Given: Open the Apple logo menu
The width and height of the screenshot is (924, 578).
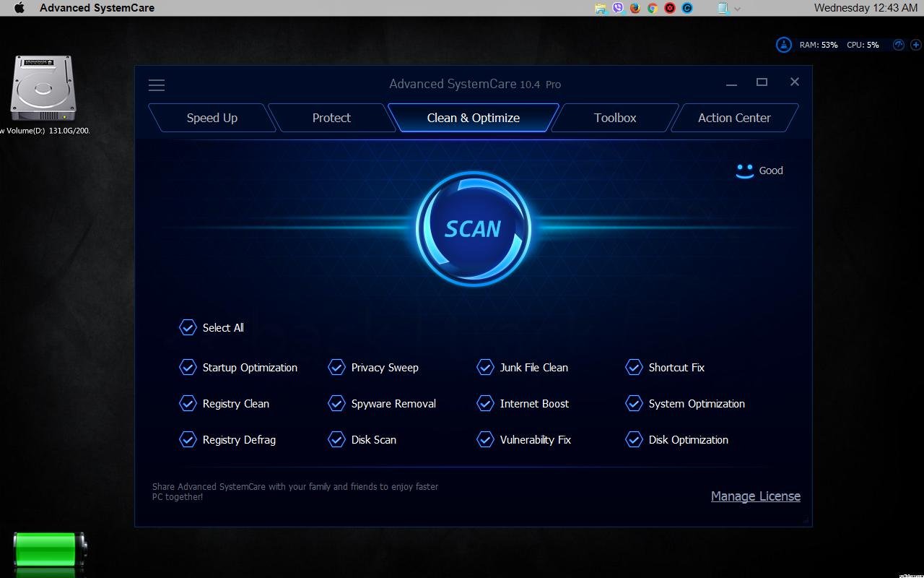Looking at the screenshot, I should point(19,8).
